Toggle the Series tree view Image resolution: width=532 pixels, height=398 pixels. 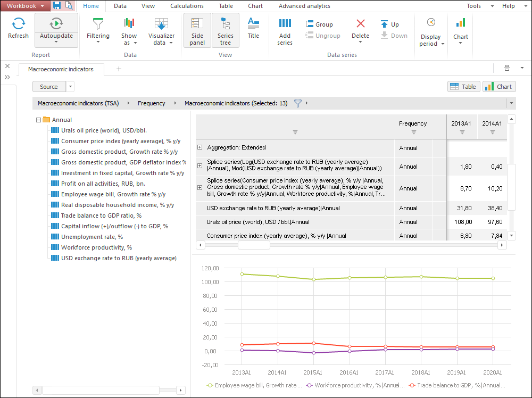226,30
